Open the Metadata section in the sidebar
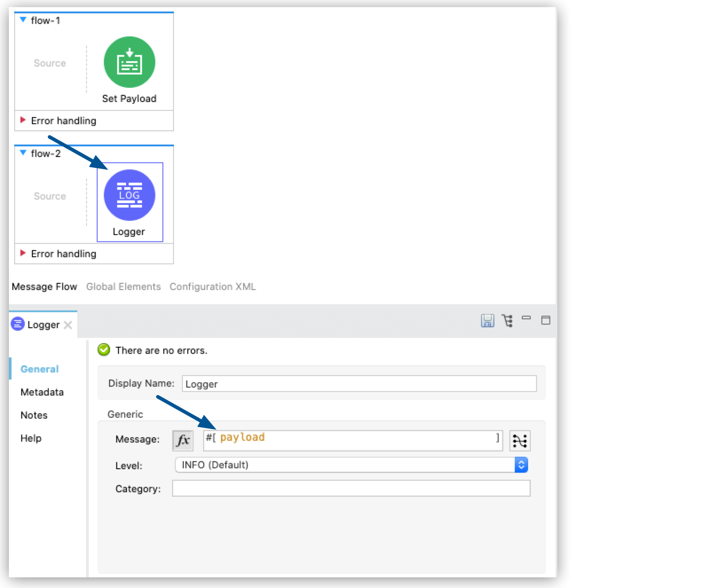Viewport: 718px width, 588px height. click(42, 392)
